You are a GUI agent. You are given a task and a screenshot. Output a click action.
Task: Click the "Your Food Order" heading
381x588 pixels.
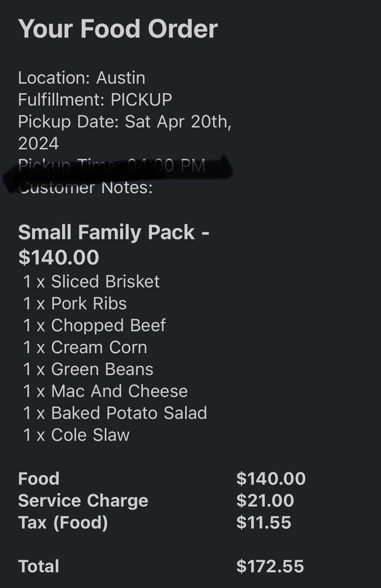click(x=118, y=29)
